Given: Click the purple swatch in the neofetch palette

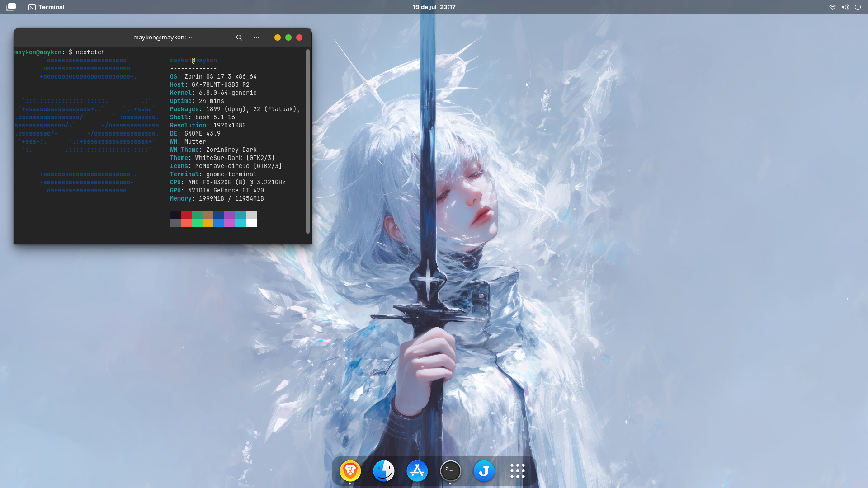Looking at the screenshot, I should (230, 215).
